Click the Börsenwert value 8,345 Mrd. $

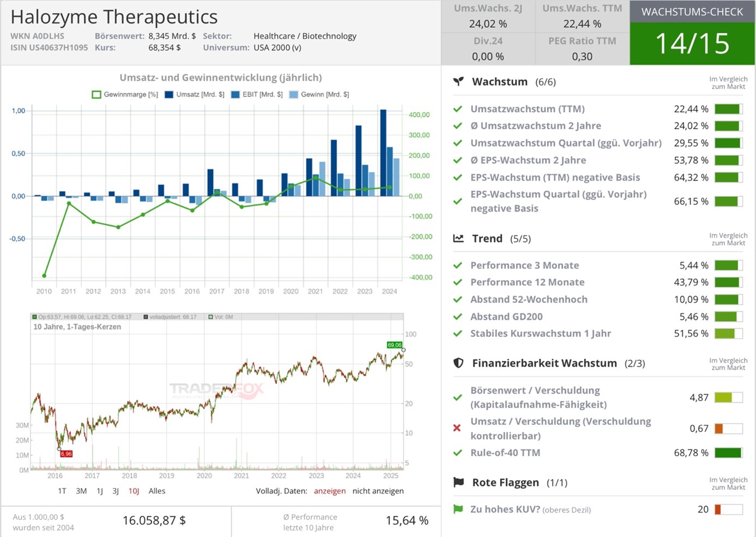tap(172, 36)
